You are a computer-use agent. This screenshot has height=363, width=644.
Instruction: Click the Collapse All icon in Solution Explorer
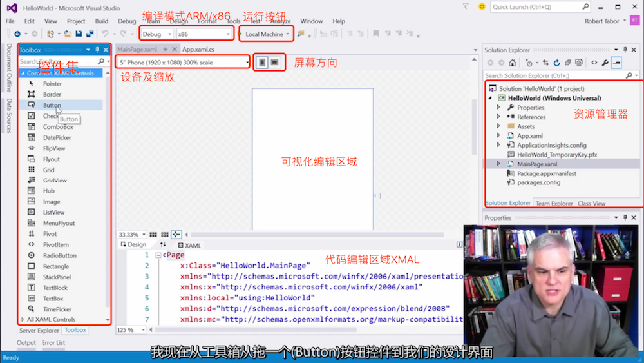pos(567,63)
